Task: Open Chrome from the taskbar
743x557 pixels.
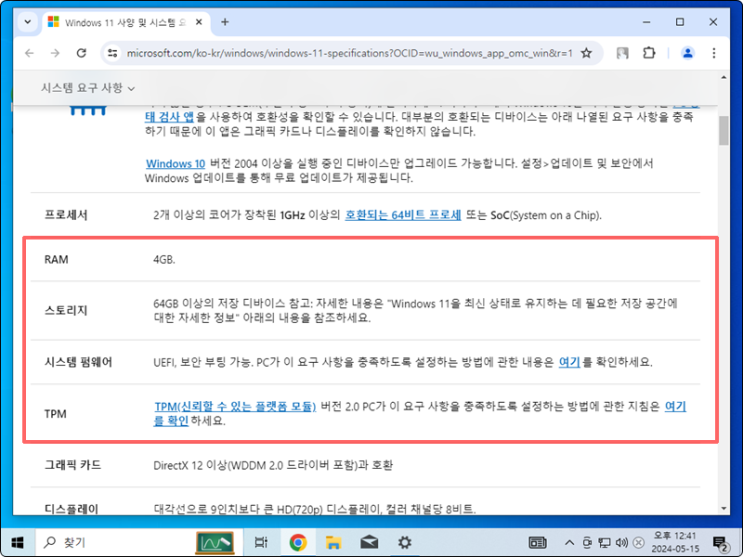Action: (298, 542)
